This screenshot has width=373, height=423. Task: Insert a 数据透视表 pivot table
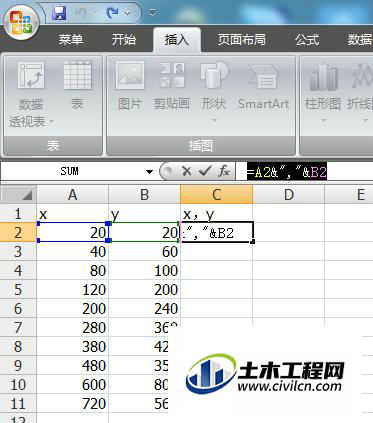tap(31, 94)
